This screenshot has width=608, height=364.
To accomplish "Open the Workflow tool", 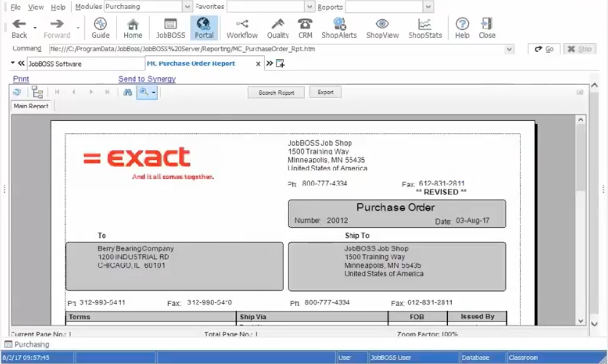I will point(242,28).
